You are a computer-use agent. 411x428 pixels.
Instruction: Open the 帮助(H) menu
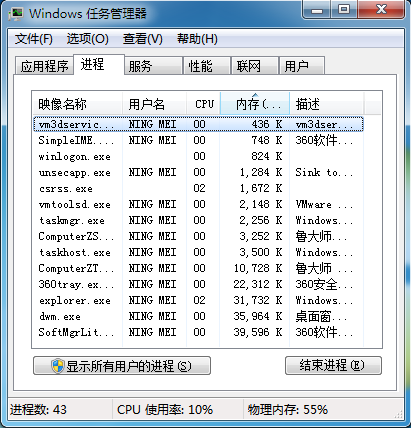(x=197, y=39)
